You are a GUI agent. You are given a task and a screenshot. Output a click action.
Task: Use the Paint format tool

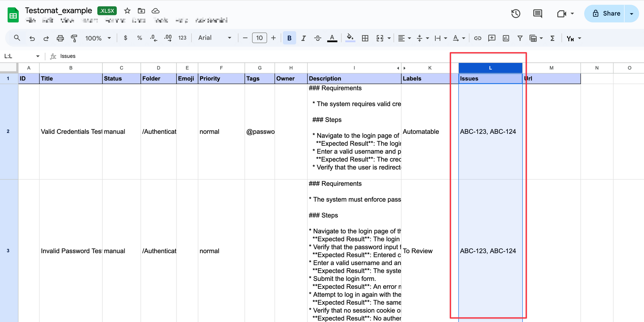[74, 38]
